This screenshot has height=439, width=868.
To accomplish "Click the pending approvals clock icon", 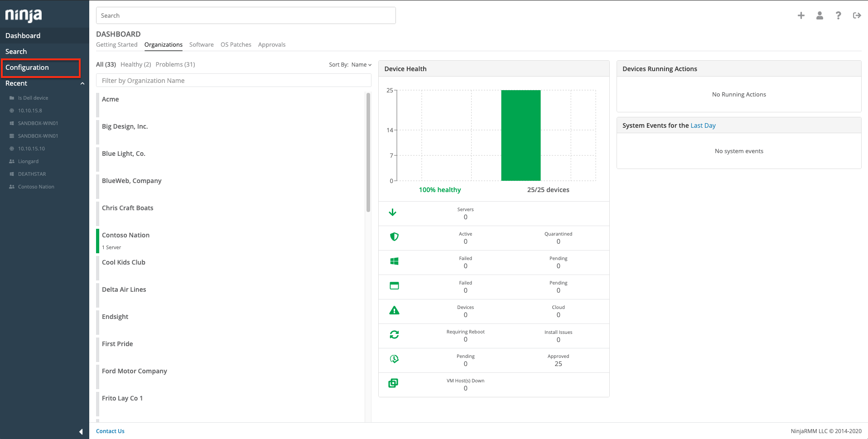I will (x=394, y=359).
